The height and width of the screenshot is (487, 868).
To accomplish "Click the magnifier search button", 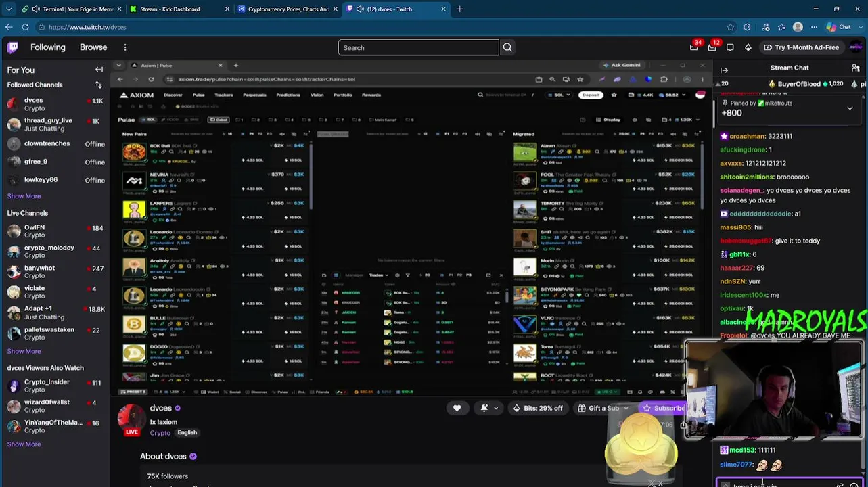I will coord(507,47).
